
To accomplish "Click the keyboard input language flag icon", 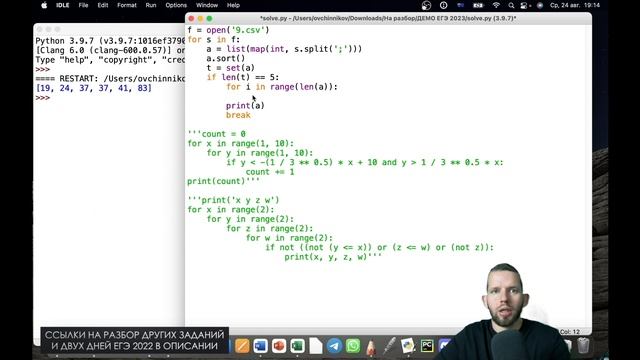I will (x=460, y=5).
